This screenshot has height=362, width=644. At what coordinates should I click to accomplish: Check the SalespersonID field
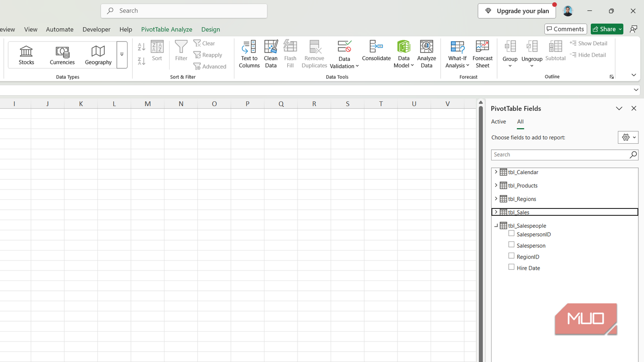coord(511,234)
